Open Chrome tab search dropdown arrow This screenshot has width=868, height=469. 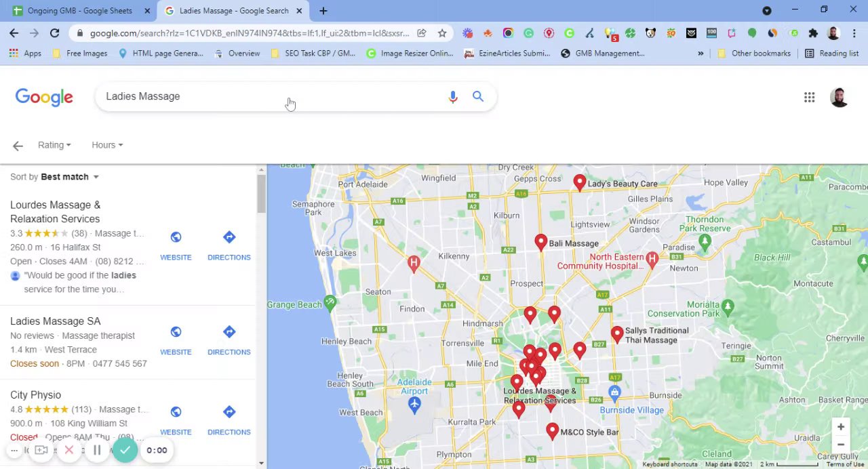766,11
